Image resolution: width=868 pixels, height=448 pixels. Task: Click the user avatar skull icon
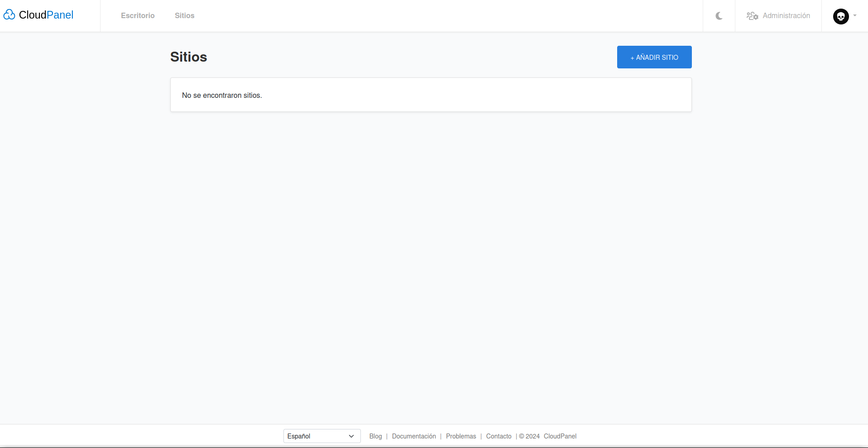pos(840,16)
